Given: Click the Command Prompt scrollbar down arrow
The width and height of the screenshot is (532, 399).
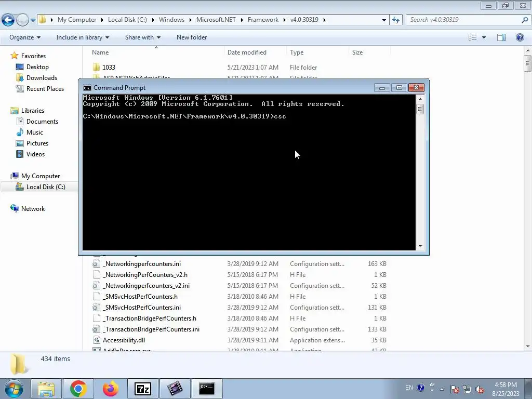Looking at the screenshot, I should point(420,246).
